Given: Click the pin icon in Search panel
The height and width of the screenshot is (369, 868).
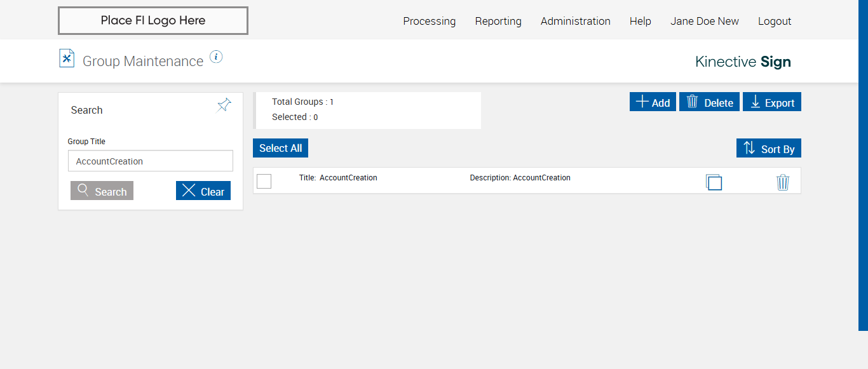Looking at the screenshot, I should pos(224,105).
